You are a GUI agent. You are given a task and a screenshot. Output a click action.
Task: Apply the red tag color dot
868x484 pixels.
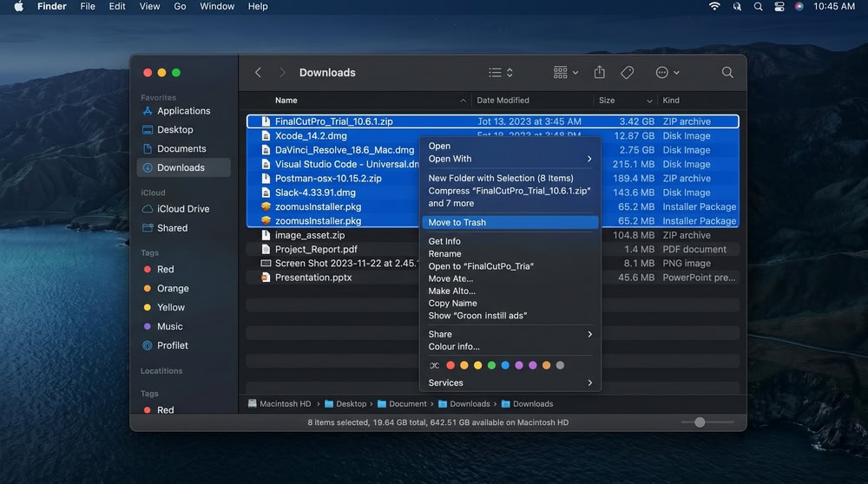[x=450, y=365]
